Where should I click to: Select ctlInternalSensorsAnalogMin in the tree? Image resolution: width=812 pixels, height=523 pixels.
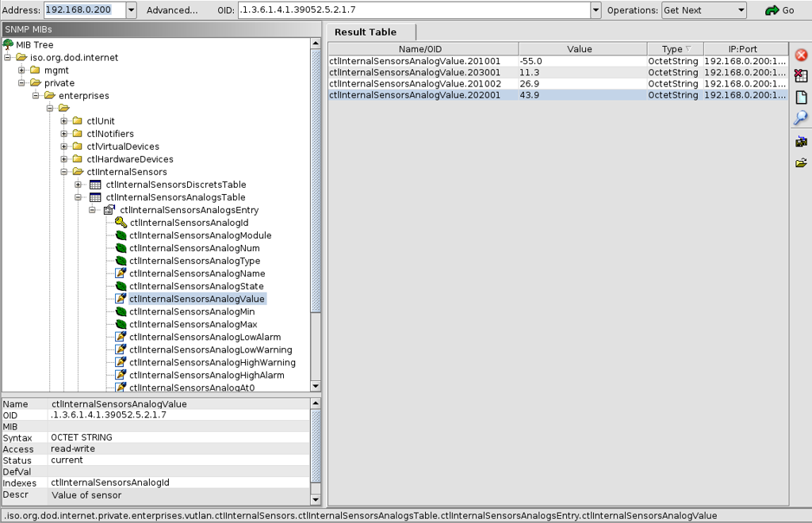pyautogui.click(x=192, y=311)
